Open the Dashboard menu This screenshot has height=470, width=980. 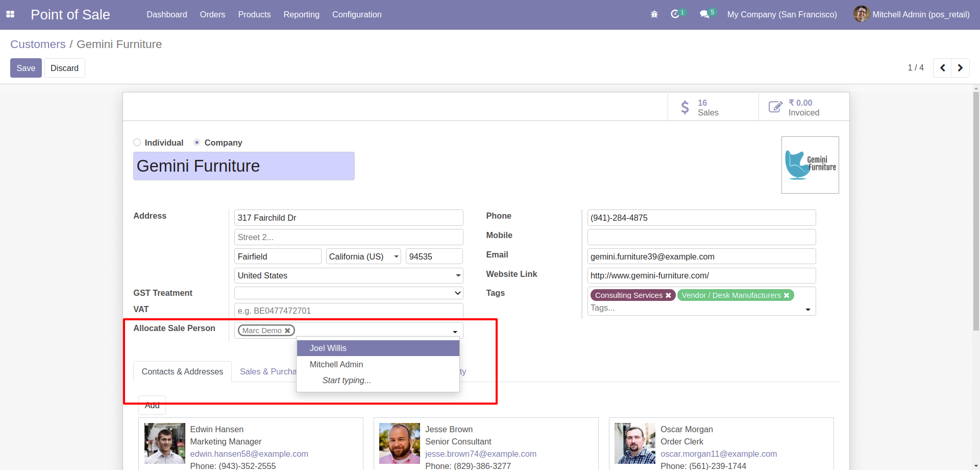pos(167,14)
